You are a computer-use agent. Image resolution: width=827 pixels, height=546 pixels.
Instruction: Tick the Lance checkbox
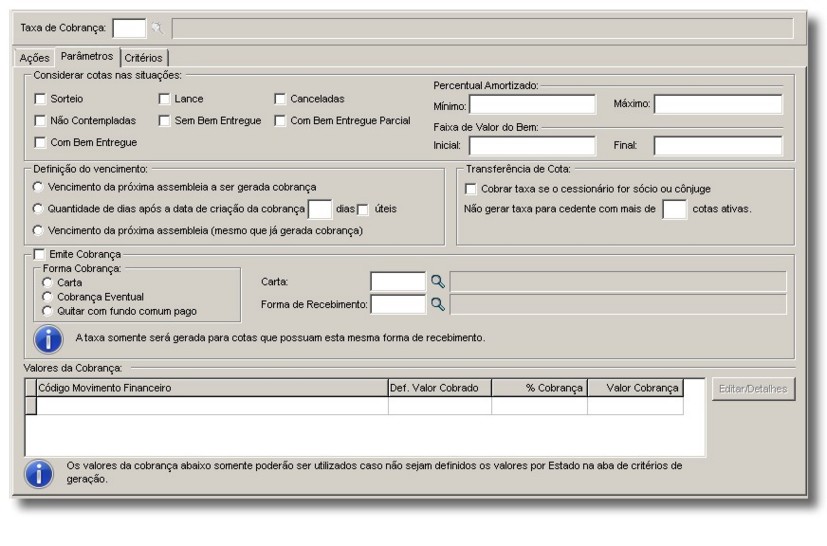click(164, 99)
